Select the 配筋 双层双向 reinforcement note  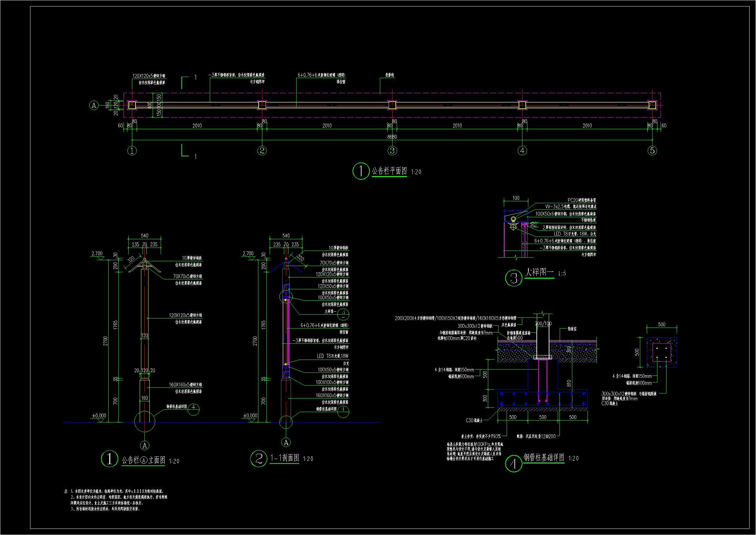tap(536, 436)
